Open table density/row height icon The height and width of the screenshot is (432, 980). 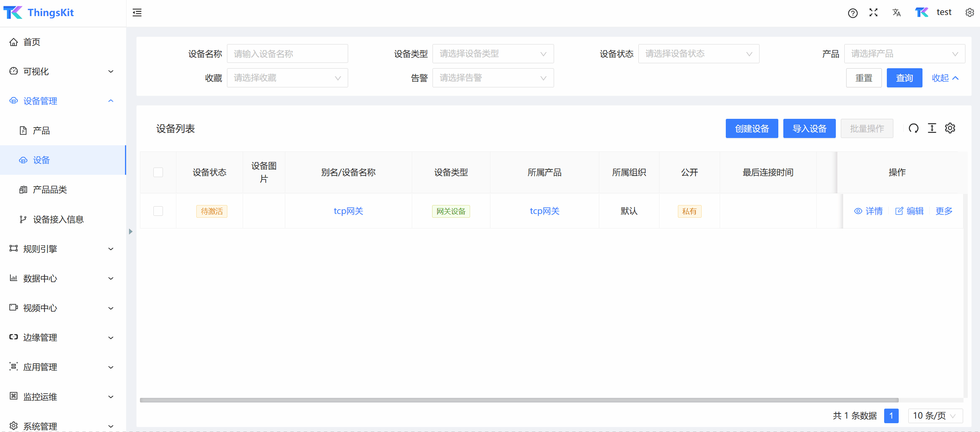click(x=932, y=128)
